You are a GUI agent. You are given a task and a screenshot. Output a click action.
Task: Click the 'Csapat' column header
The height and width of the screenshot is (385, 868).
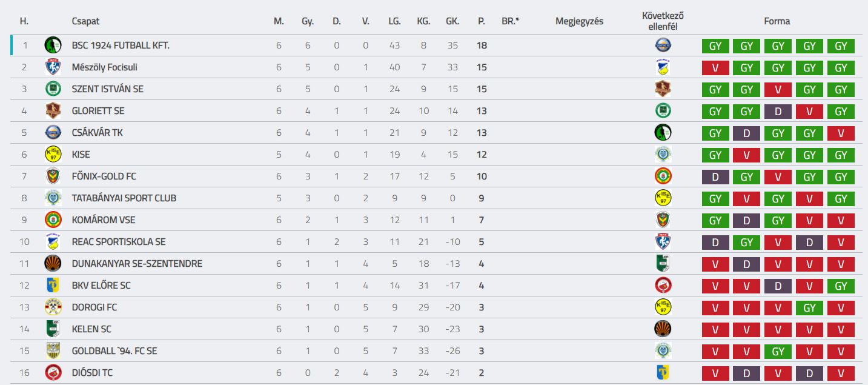[85, 21]
